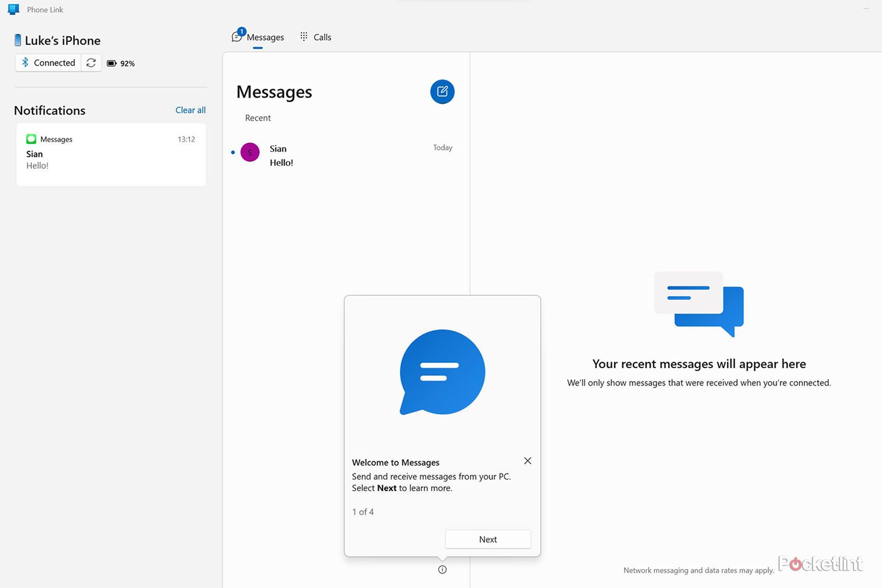Minimize the Phone Link window
Viewport: 882px width, 588px height.
click(x=866, y=8)
